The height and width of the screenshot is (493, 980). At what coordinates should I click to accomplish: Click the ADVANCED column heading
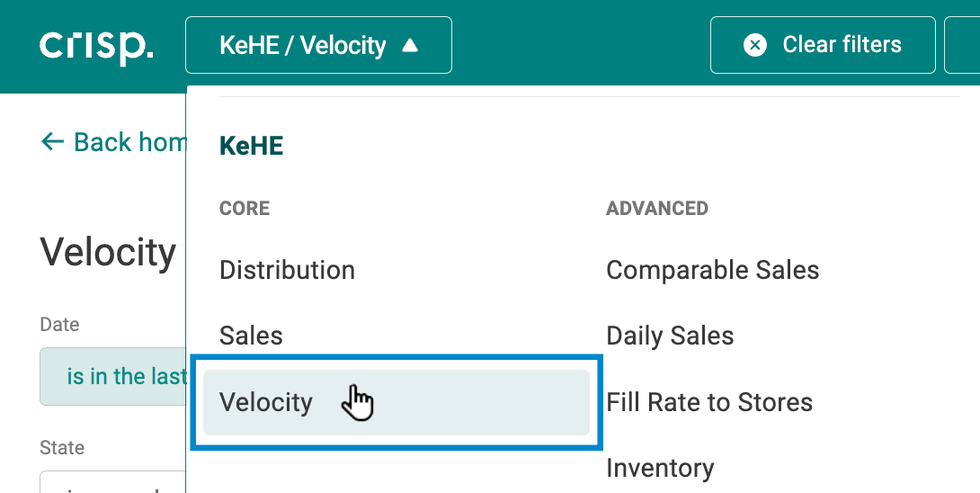click(657, 209)
